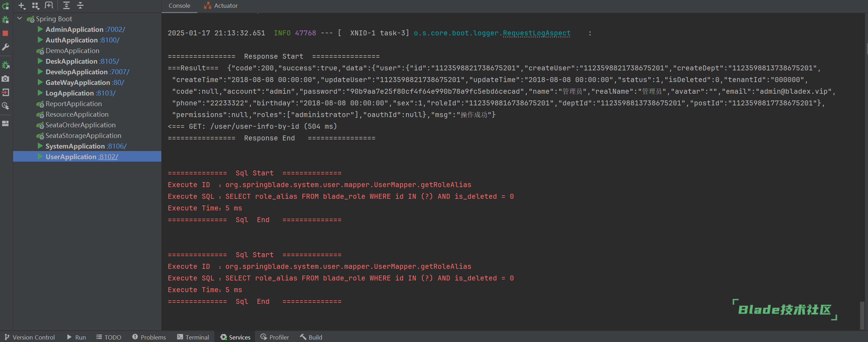The height and width of the screenshot is (342, 868).
Task: Select ReportApplication in services tree
Action: (74, 104)
